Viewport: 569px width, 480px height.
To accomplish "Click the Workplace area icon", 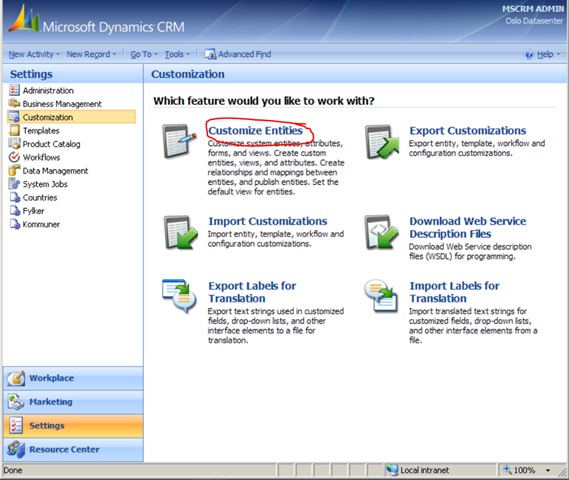I will coord(16,378).
